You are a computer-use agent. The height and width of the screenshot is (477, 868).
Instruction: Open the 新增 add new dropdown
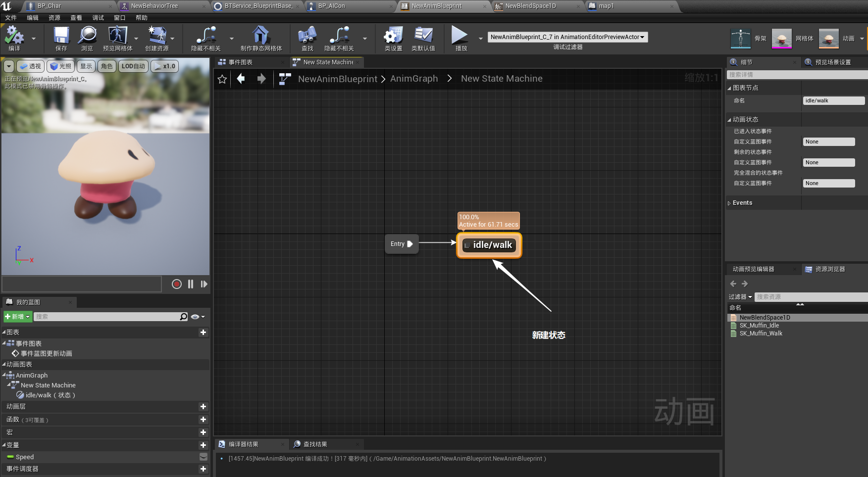[x=18, y=317]
